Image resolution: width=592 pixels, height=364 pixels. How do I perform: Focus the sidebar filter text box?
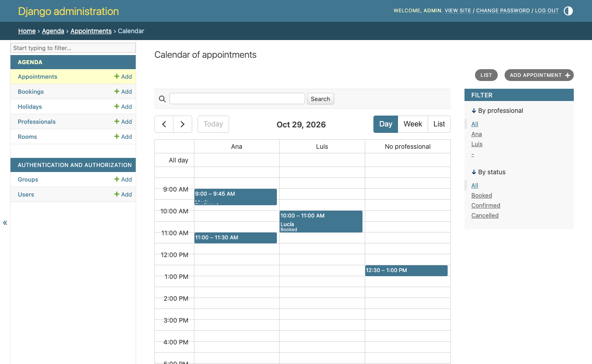click(73, 48)
